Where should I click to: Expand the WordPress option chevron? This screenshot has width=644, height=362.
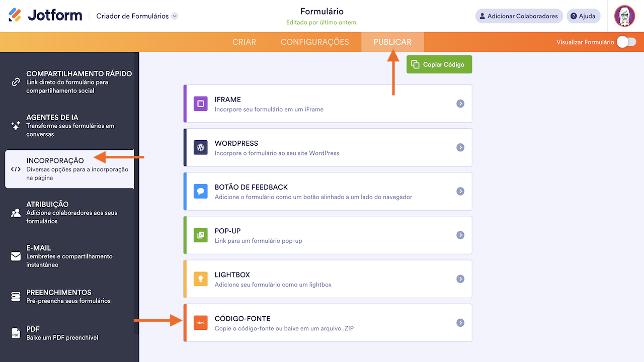point(460,147)
